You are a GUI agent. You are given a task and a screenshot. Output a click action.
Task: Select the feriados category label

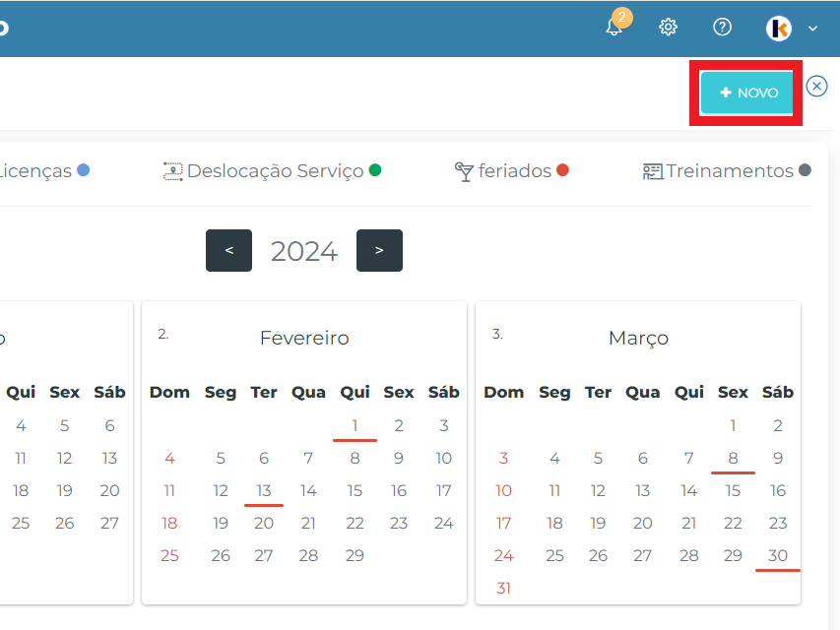coord(514,171)
